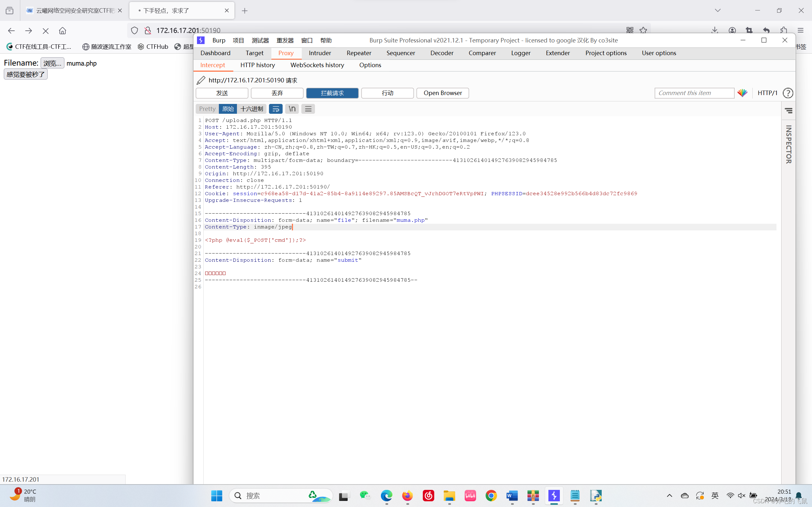Click Firefox home icon

62,30
